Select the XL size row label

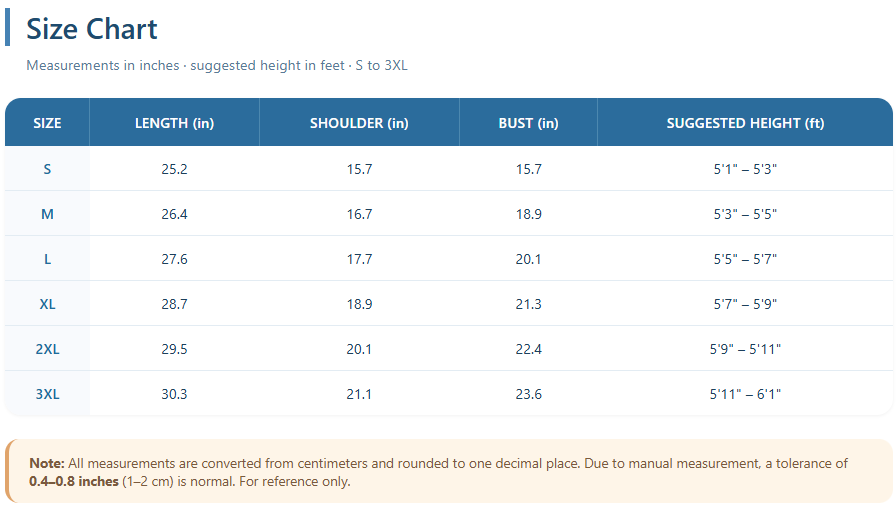pos(47,304)
